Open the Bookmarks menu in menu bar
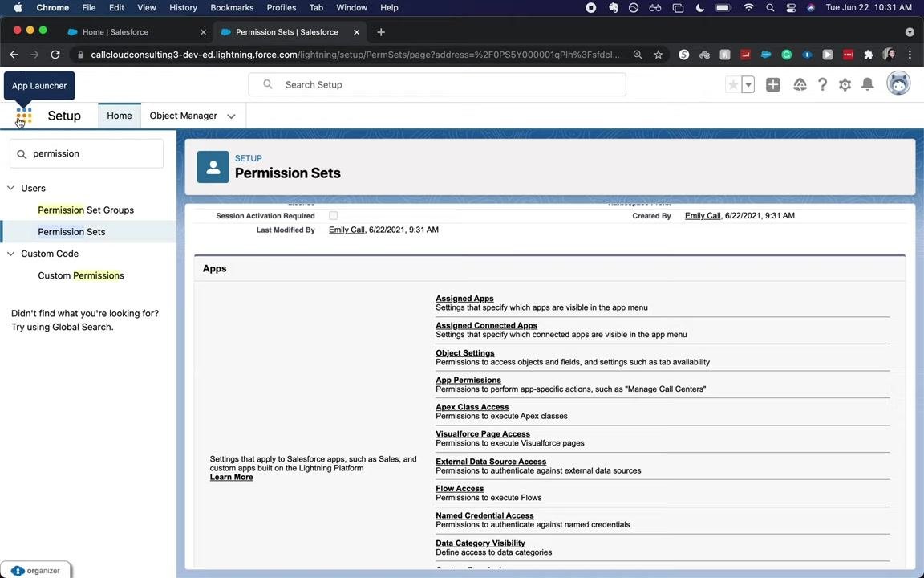This screenshot has height=578, width=924. [x=232, y=8]
